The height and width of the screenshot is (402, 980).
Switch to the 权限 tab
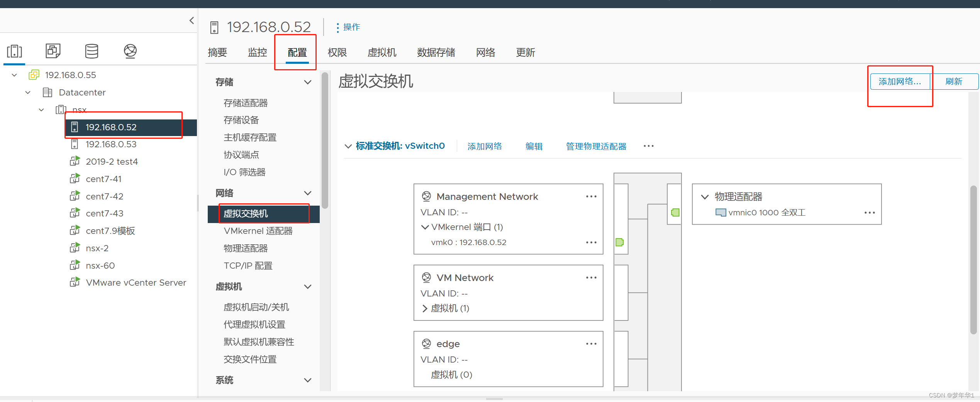[337, 53]
